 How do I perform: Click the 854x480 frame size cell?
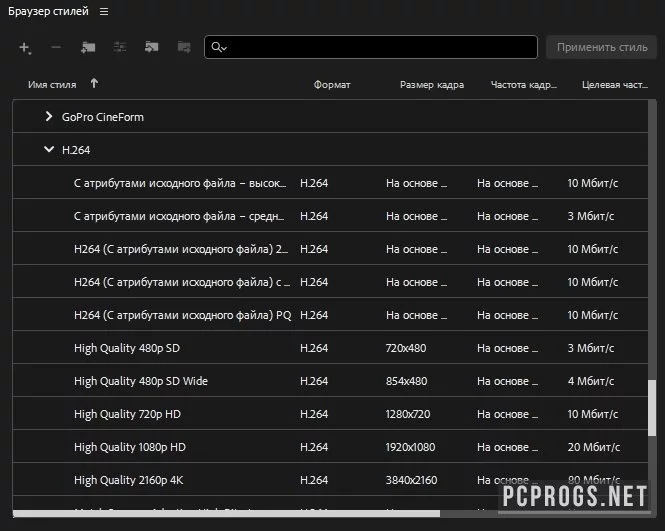tap(406, 381)
